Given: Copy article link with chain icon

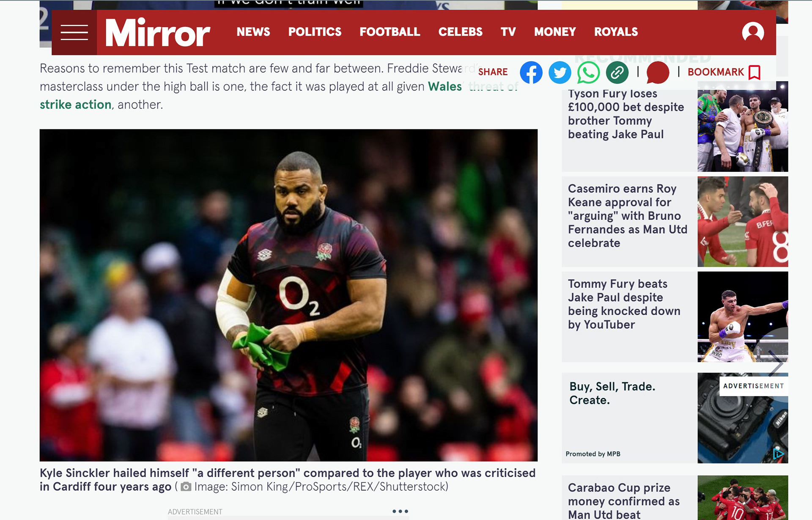Looking at the screenshot, I should click(617, 72).
